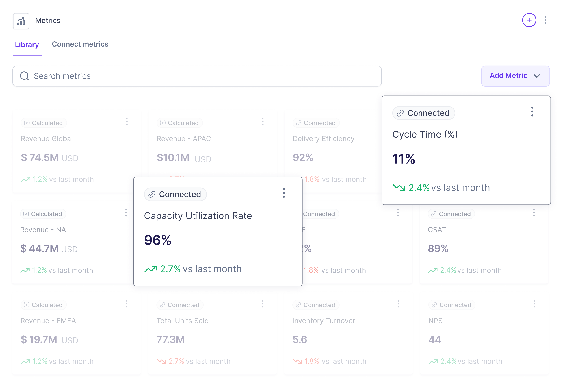Switch to the Library tab
563x392 pixels.
[27, 45]
